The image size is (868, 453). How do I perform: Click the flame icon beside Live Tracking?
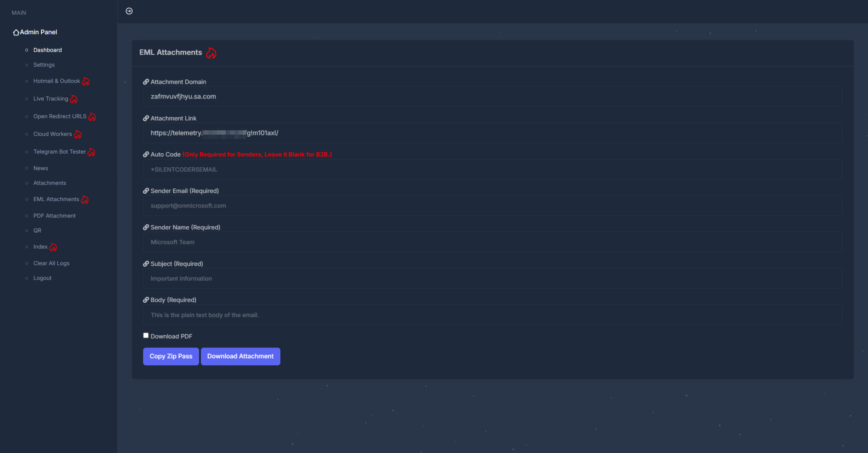click(74, 99)
